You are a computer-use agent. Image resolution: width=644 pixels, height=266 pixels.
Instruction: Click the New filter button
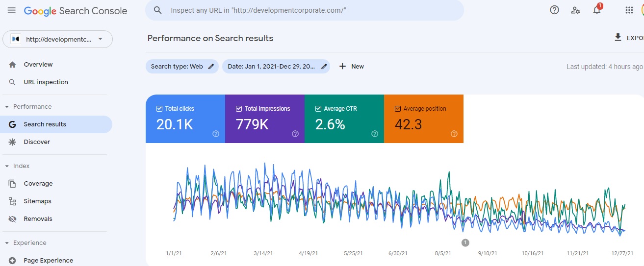351,66
